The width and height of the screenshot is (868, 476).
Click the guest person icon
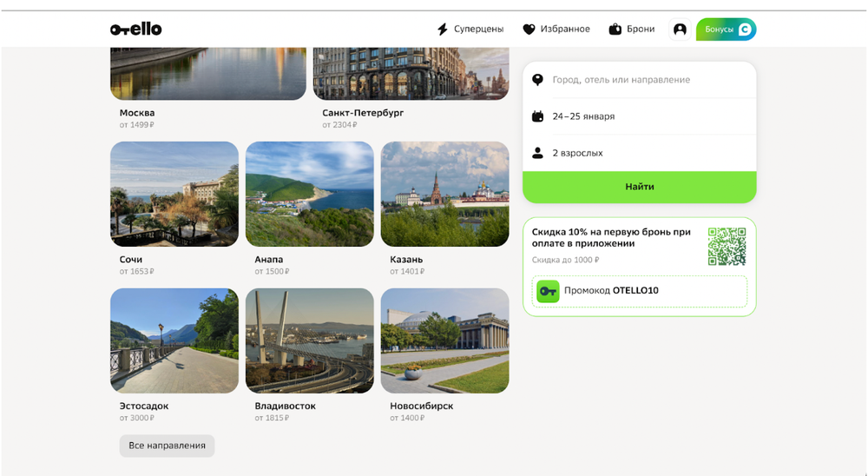[x=537, y=153]
